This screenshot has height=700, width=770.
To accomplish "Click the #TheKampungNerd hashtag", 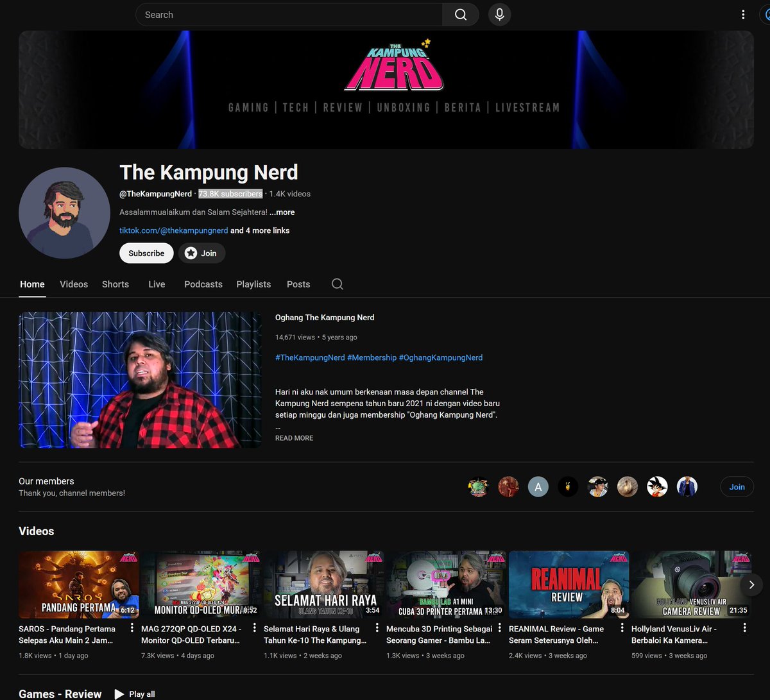I will (310, 357).
